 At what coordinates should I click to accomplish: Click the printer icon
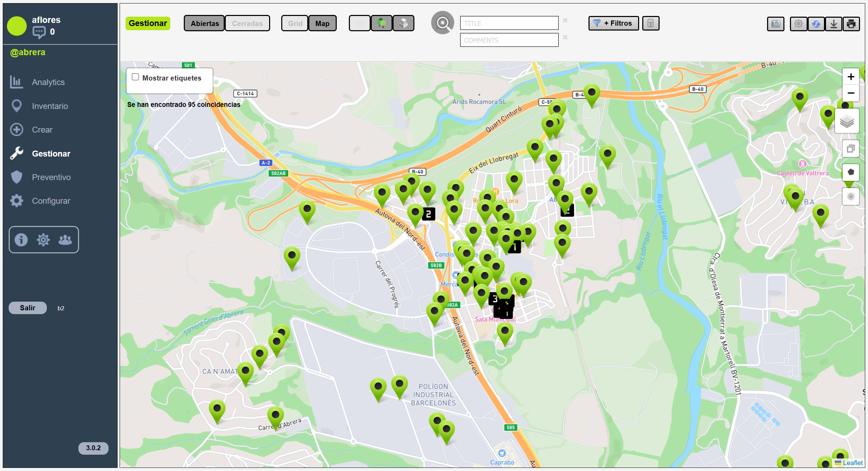[x=851, y=24]
